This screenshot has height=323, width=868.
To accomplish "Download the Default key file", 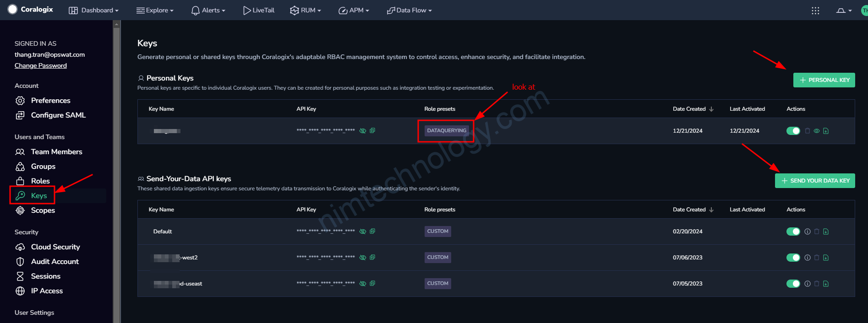I will (826, 231).
